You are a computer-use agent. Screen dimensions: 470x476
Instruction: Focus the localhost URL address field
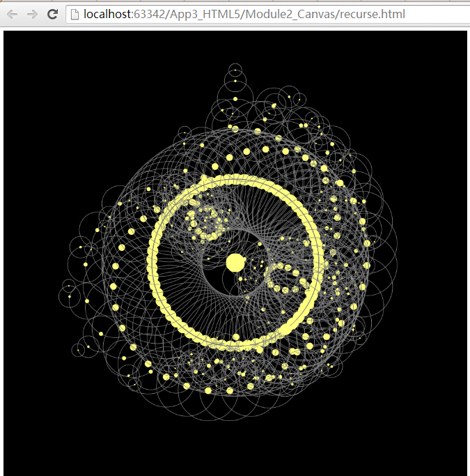[x=268, y=14]
